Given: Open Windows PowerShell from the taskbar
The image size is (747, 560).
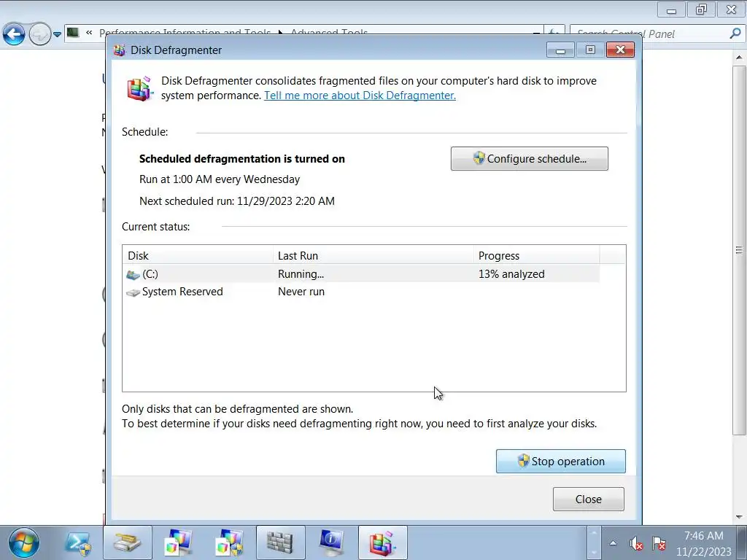Looking at the screenshot, I should pos(77,543).
